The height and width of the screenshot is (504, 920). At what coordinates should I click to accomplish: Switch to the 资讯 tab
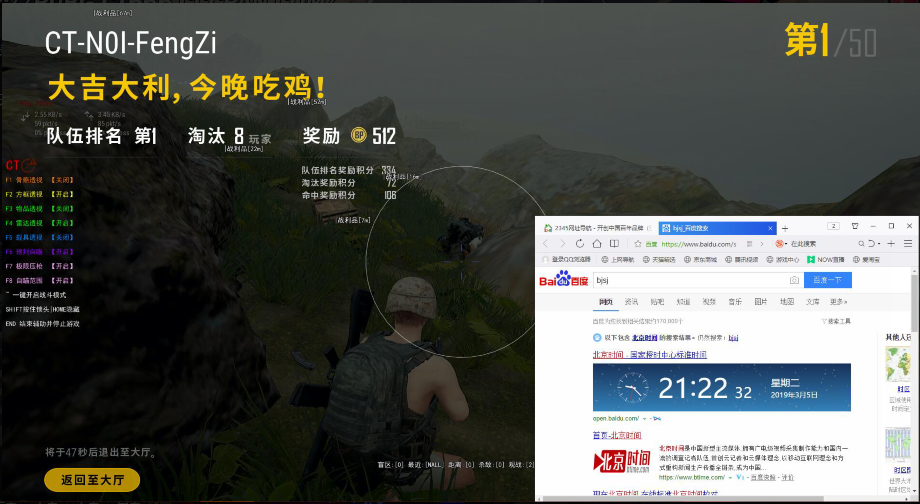(x=631, y=302)
